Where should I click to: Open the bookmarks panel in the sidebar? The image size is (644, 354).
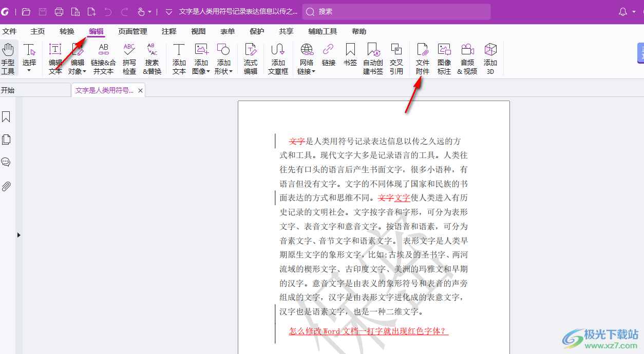[6, 117]
